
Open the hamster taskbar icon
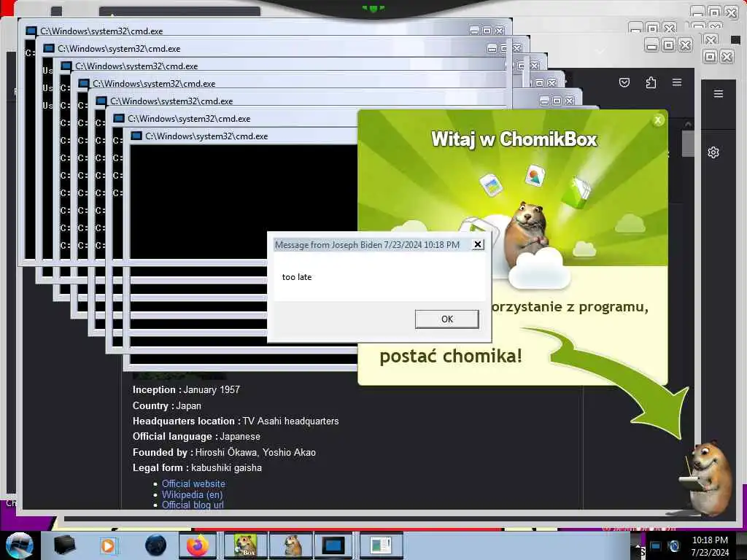tap(292, 545)
